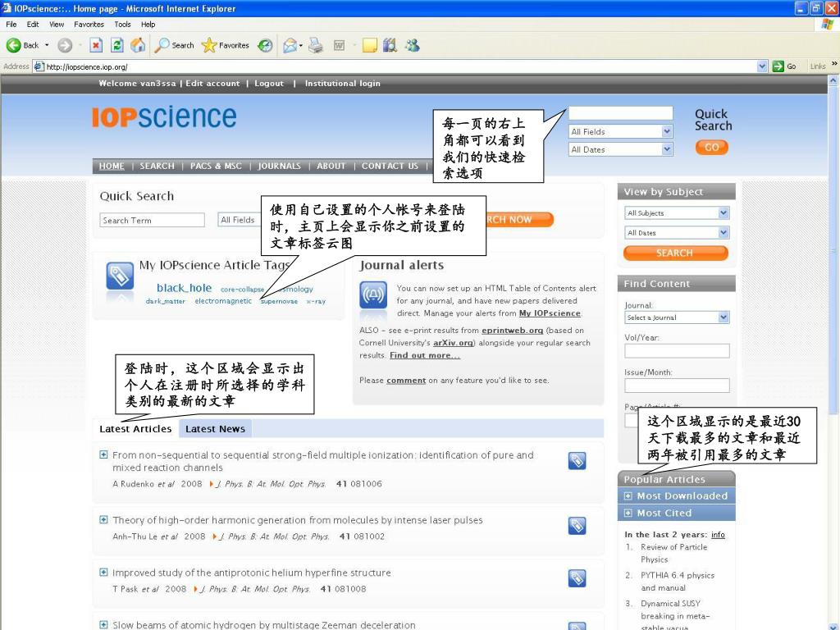Viewport: 840px width, 630px height.
Task: Launch the Messenger people icon
Action: coord(412,46)
